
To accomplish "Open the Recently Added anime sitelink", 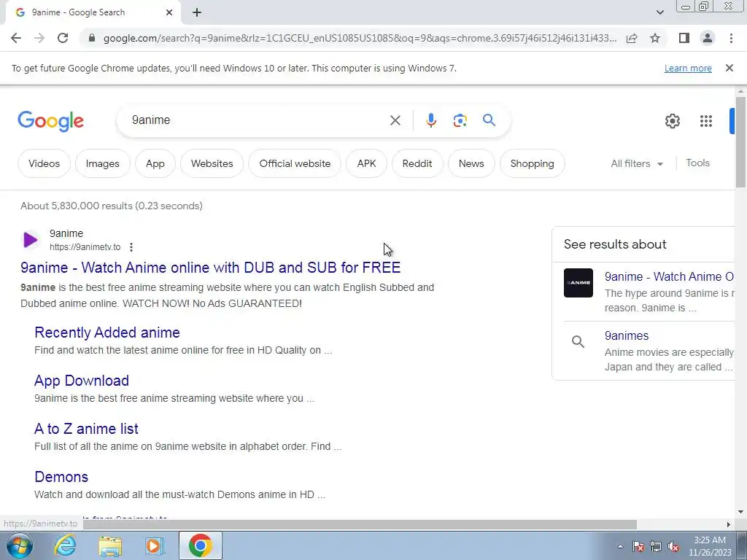I will pos(107,332).
